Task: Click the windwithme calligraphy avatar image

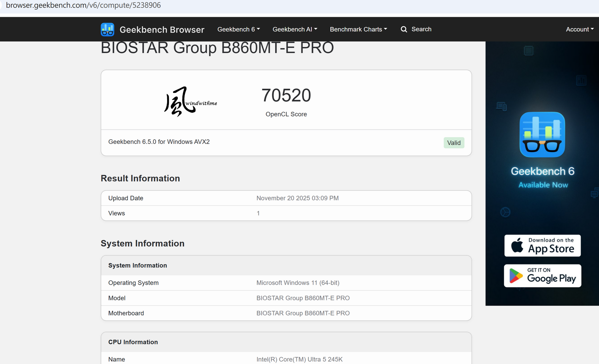Action: point(191,101)
